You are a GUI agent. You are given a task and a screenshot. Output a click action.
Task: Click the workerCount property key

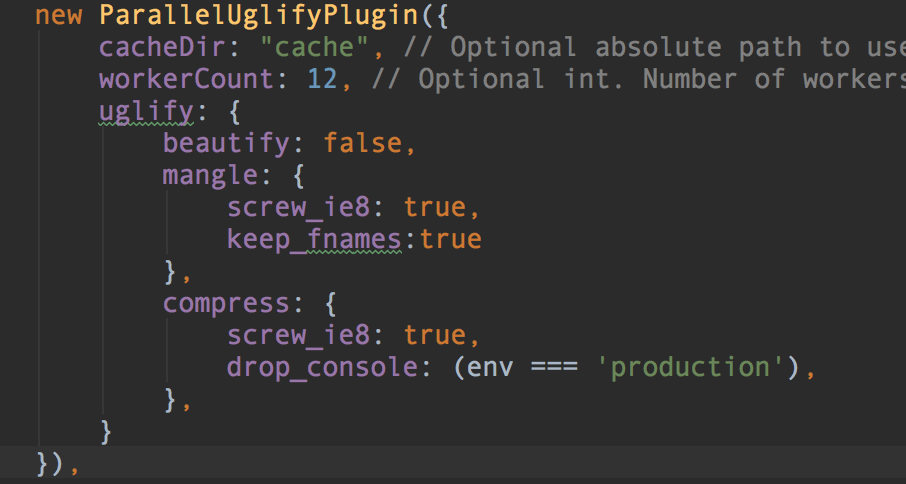coord(186,79)
